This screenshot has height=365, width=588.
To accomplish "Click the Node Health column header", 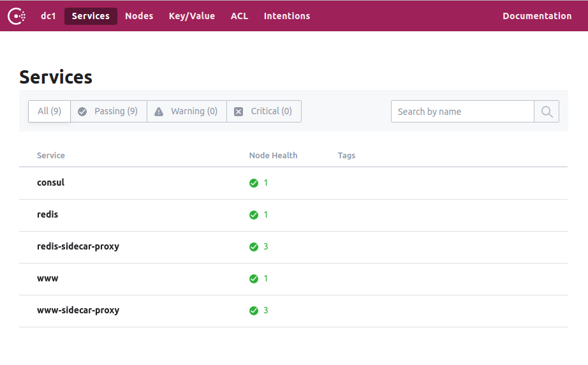I will [274, 155].
